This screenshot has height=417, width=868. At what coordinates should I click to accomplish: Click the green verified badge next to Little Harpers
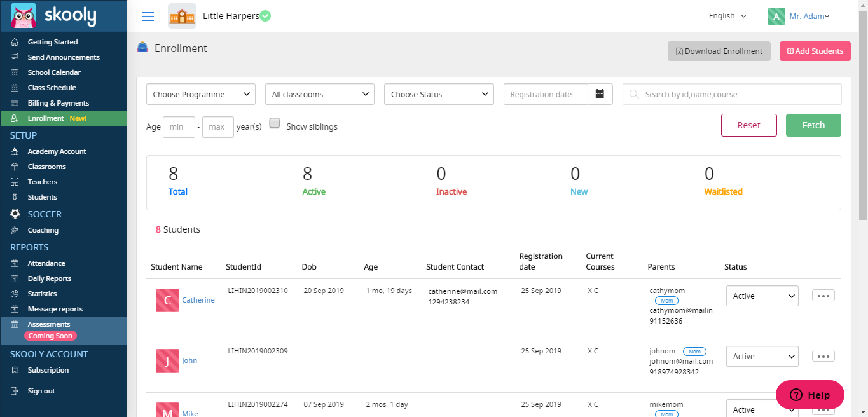pos(265,16)
